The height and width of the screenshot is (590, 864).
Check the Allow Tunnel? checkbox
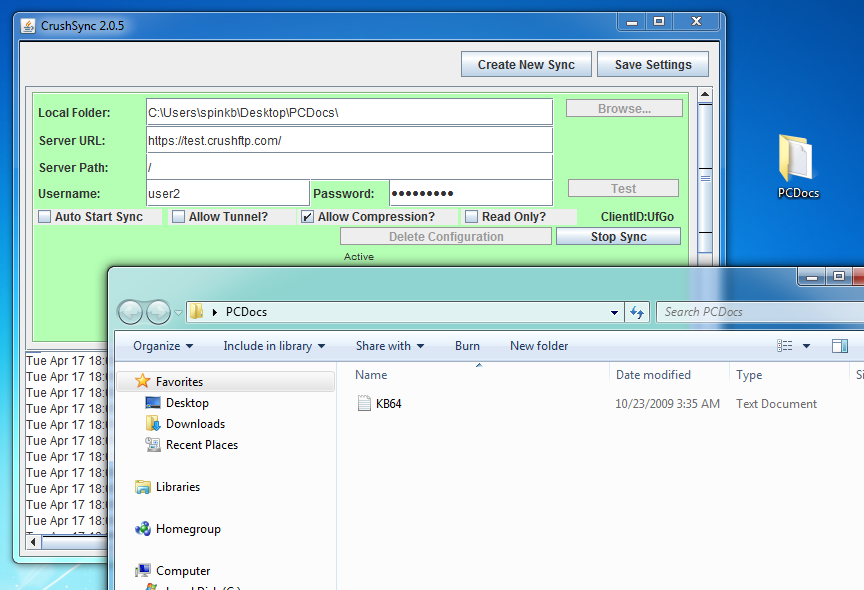(x=178, y=216)
